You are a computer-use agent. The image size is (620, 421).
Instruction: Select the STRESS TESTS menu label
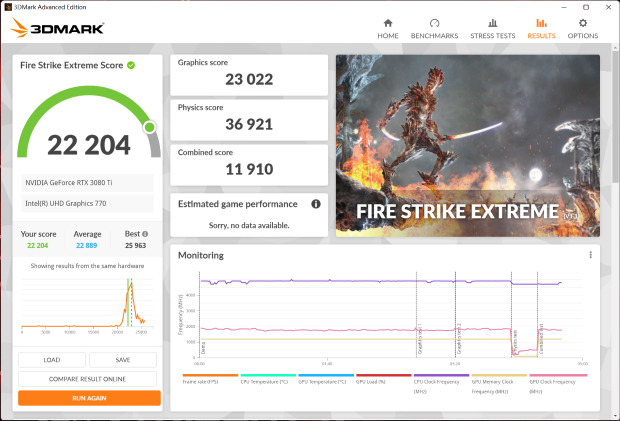(493, 36)
